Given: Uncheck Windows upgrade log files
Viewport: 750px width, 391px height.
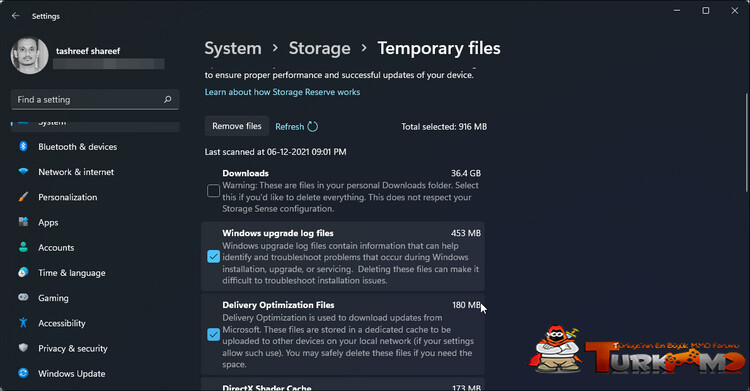Looking at the screenshot, I should tap(213, 257).
